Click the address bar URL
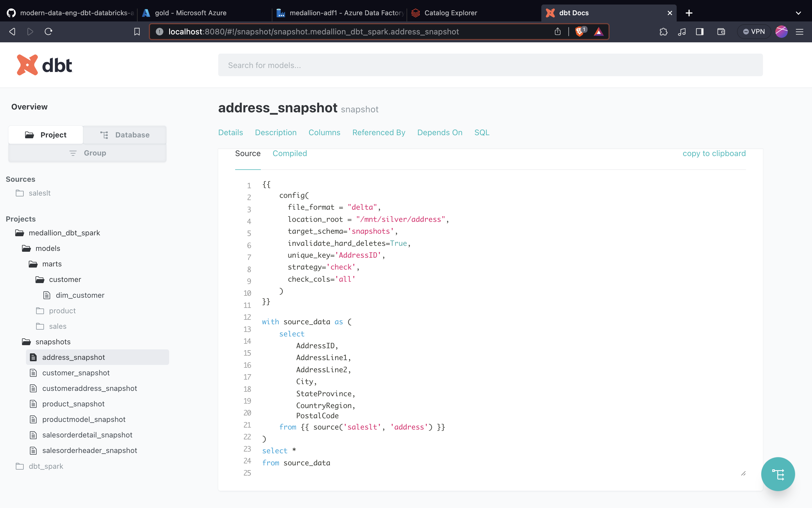The height and width of the screenshot is (508, 812). point(314,32)
